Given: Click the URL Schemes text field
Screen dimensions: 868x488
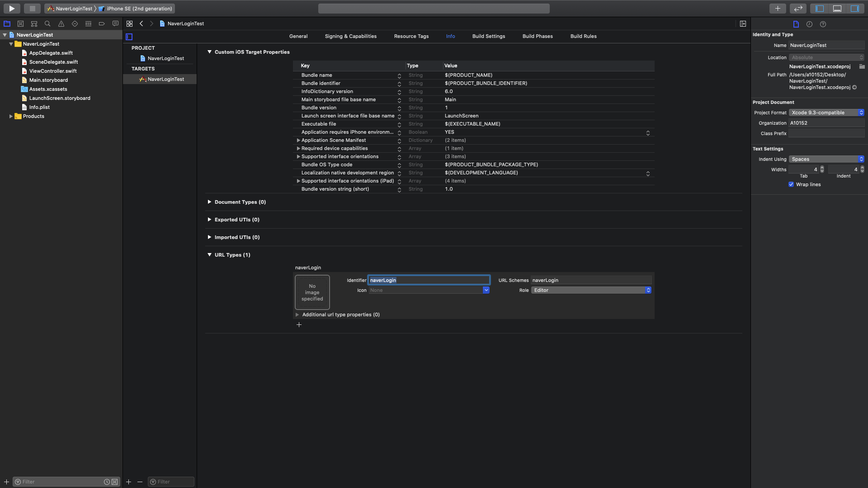Looking at the screenshot, I should (591, 280).
